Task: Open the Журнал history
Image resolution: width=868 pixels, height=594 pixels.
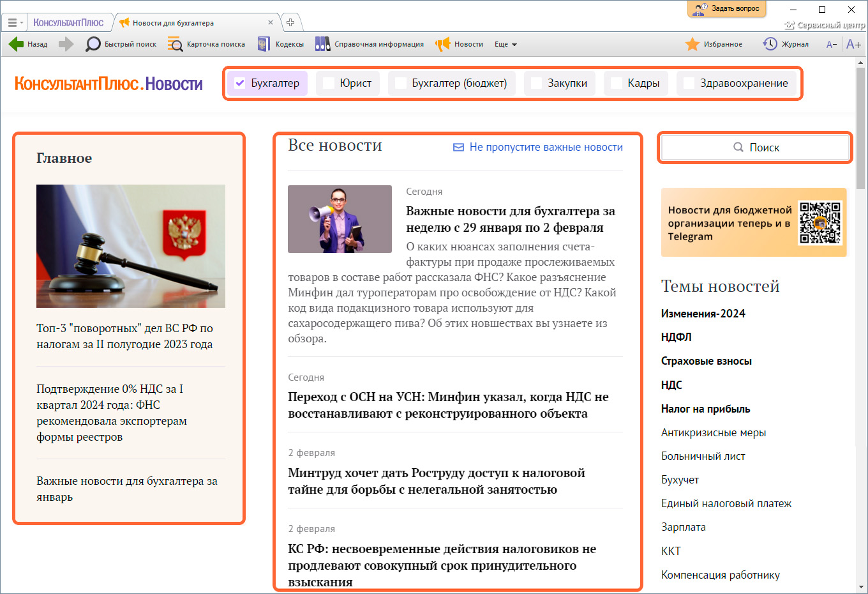Action: coord(786,44)
